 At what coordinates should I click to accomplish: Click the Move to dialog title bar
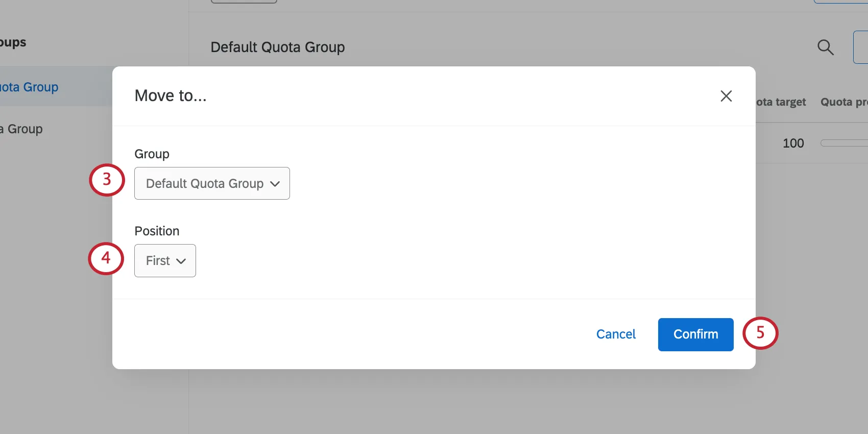coord(171,95)
